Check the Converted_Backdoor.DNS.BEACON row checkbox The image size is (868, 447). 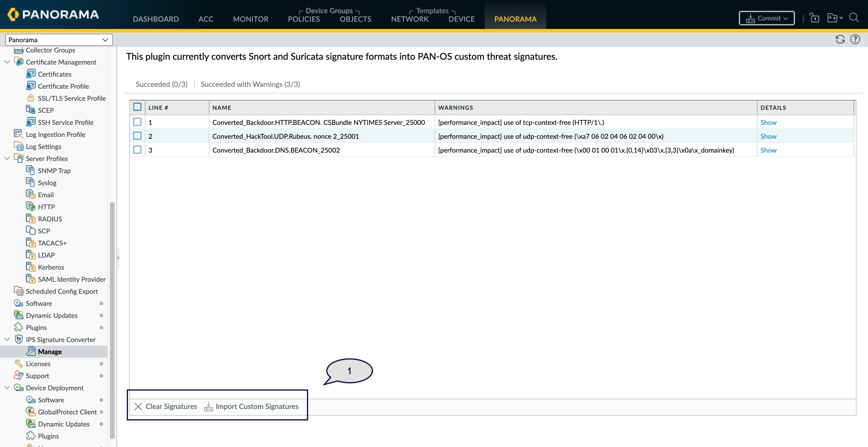pyautogui.click(x=137, y=150)
